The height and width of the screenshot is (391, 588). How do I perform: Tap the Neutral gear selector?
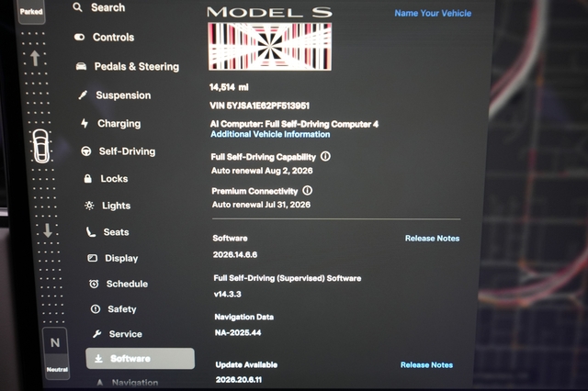(x=56, y=353)
